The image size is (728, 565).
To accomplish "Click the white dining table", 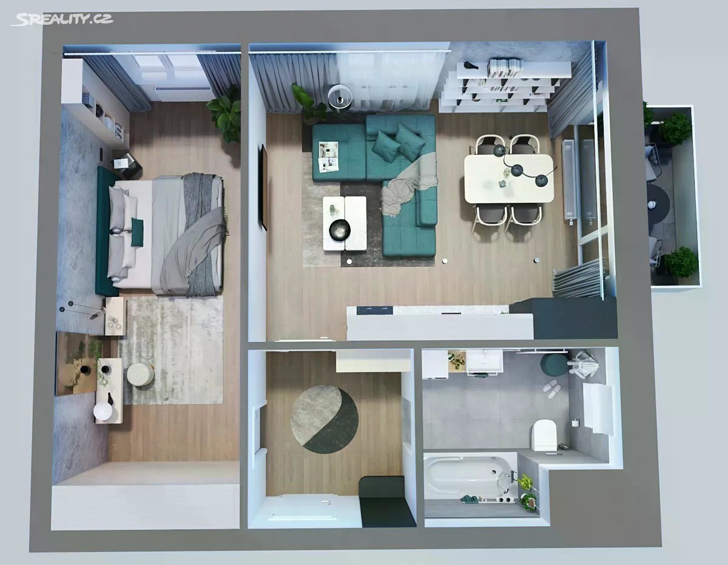I will (x=508, y=179).
